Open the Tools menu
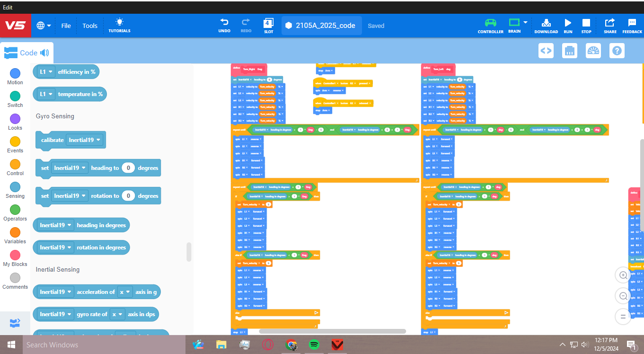 click(x=89, y=26)
